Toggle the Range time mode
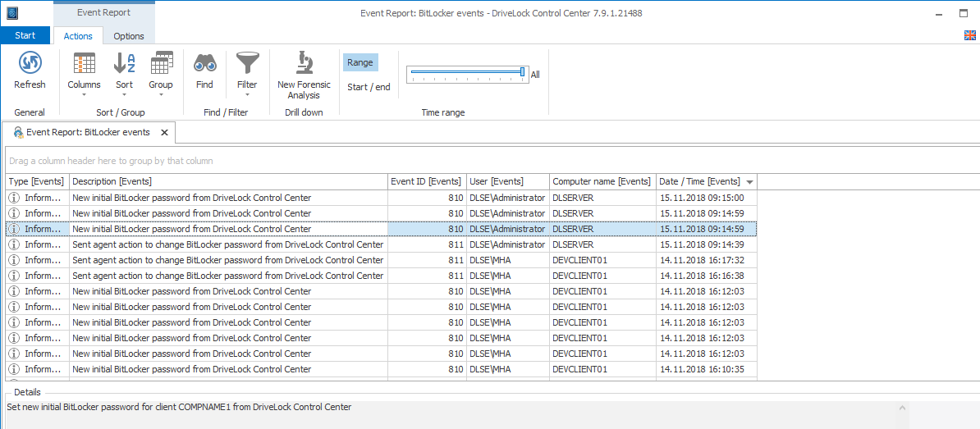Screen dimensions: 980x429 tap(360, 62)
